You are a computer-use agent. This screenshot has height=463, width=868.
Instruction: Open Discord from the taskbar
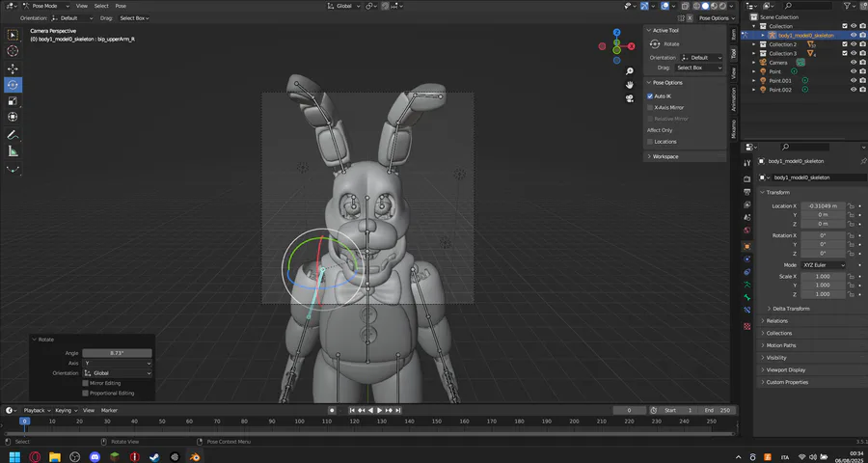click(x=95, y=457)
